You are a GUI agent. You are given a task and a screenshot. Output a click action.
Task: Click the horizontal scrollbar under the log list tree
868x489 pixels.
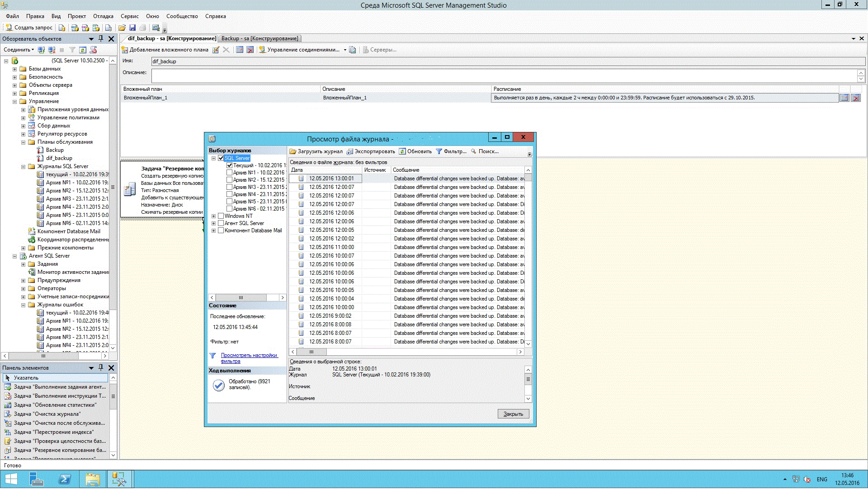point(247,298)
